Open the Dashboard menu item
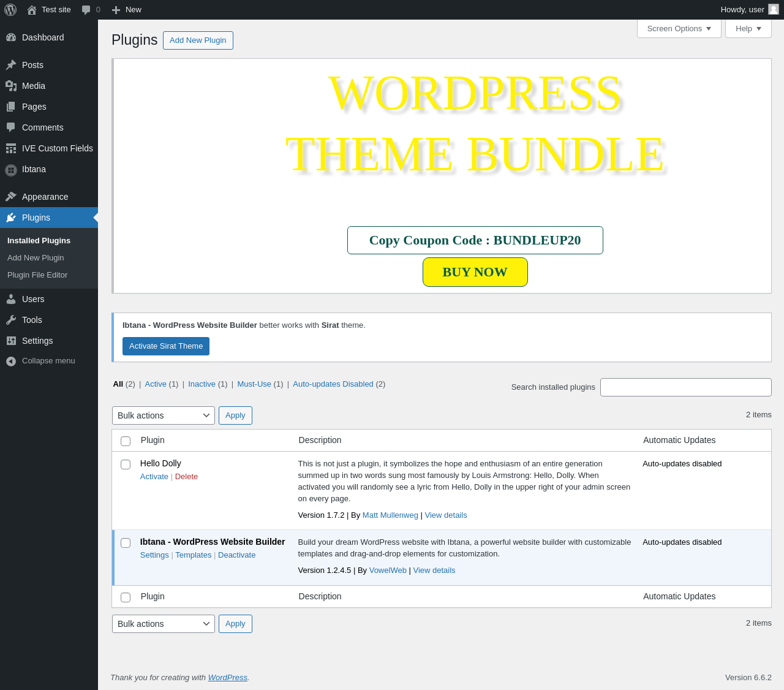The width and height of the screenshot is (784, 690). click(49, 37)
